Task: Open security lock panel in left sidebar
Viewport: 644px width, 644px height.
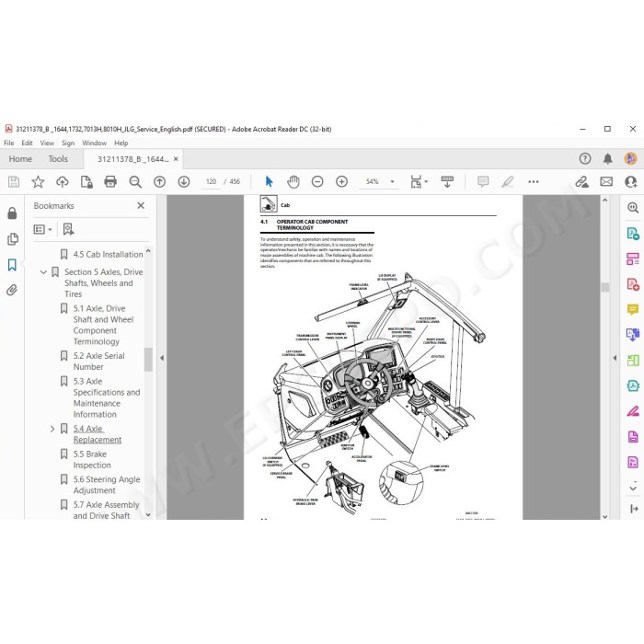Action: [12, 213]
